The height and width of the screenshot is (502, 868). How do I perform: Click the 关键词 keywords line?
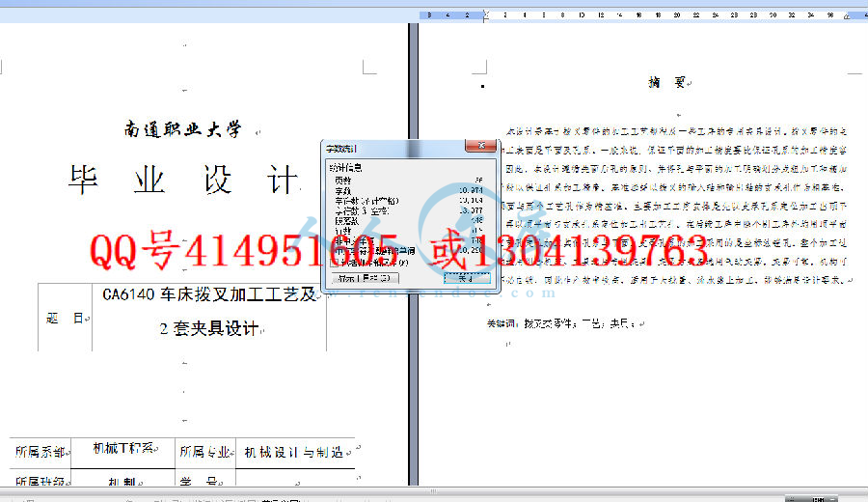pyautogui.click(x=560, y=323)
